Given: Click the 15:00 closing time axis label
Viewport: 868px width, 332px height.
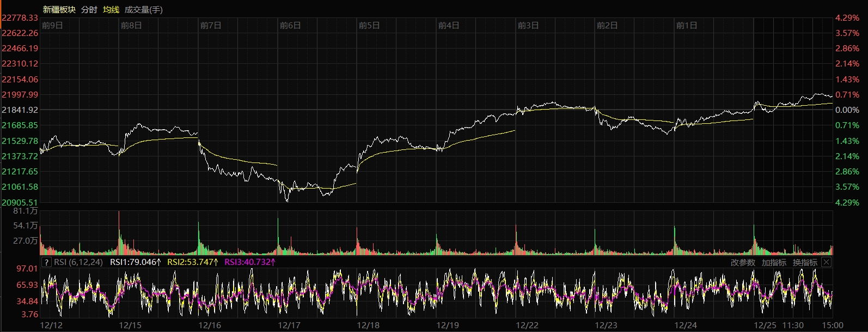Looking at the screenshot, I should [832, 325].
